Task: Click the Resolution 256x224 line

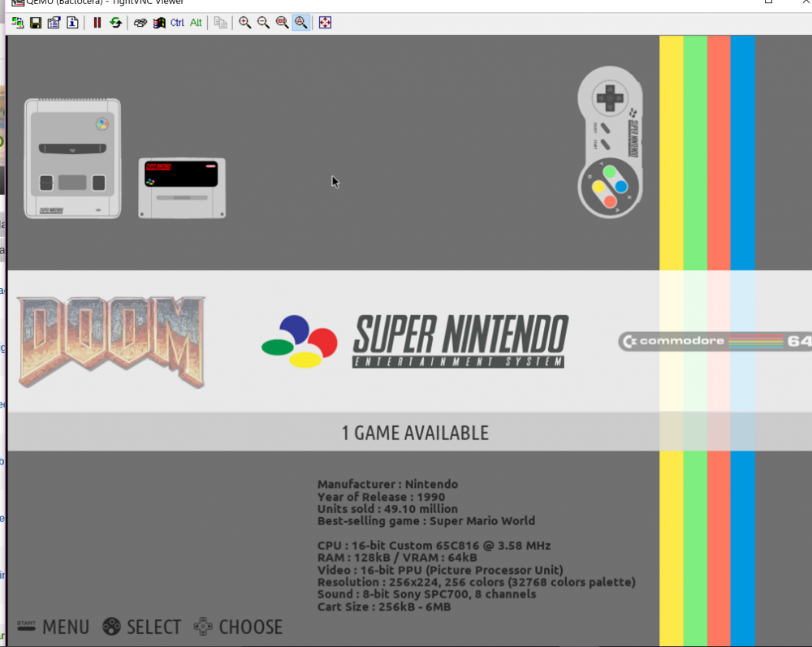Action: [477, 582]
